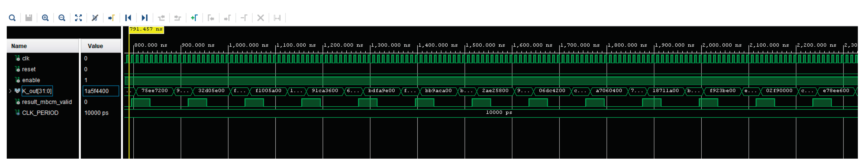The image size is (868, 168).
Task: Zoom out of the waveform
Action: click(x=62, y=18)
